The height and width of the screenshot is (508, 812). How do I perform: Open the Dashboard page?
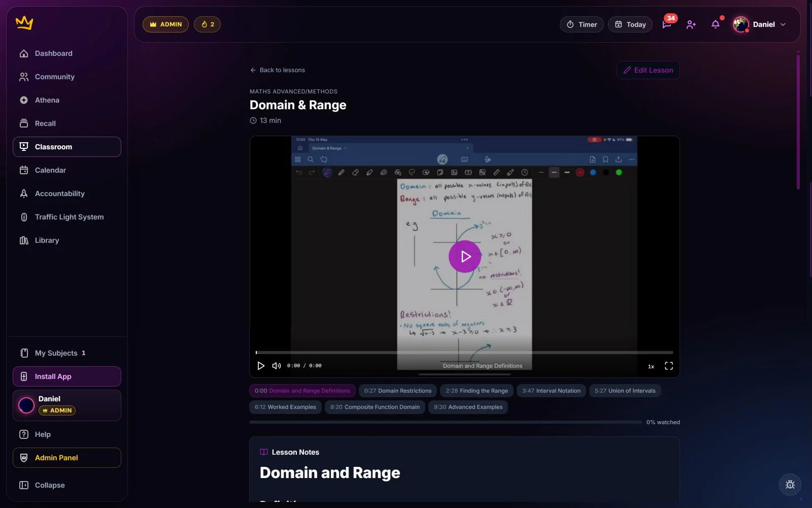tap(67, 53)
